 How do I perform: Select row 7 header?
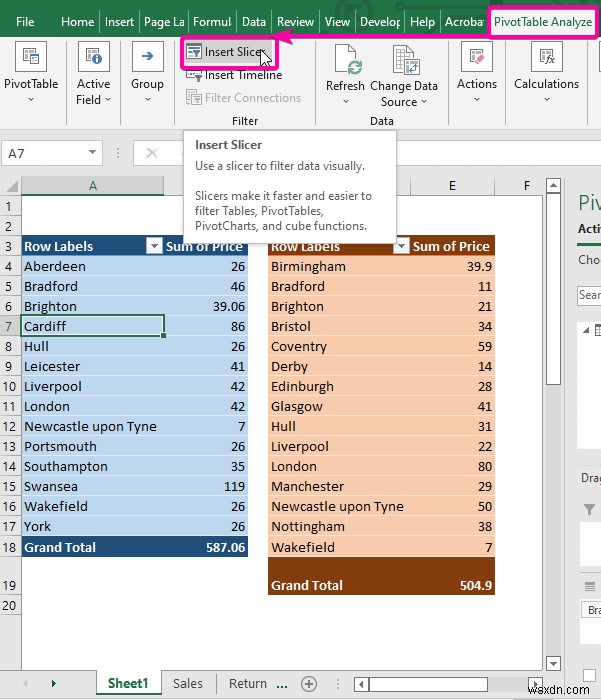point(10,326)
